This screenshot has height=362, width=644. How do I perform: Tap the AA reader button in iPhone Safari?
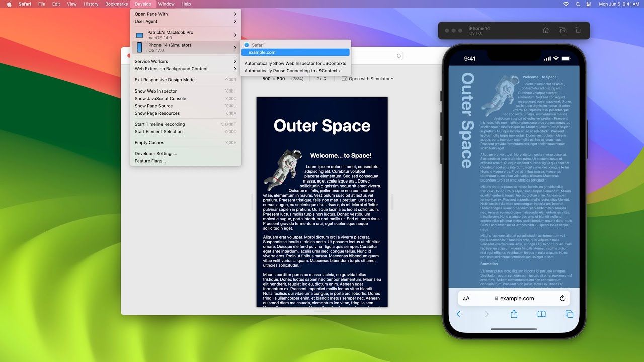tap(466, 298)
